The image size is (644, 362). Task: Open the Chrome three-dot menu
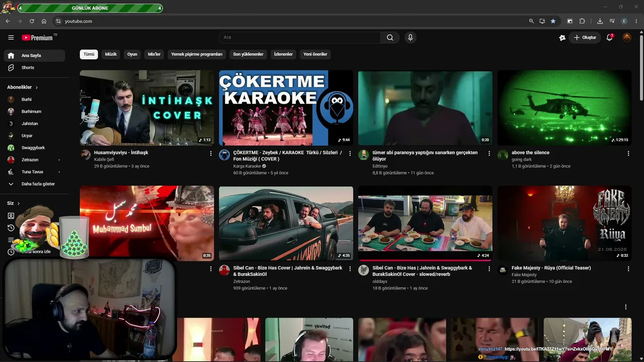tap(636, 21)
